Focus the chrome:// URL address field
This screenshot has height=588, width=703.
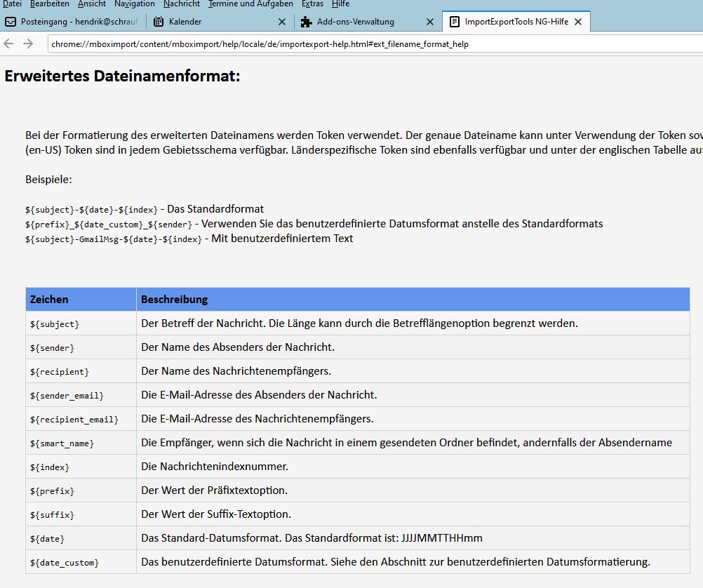point(372,44)
